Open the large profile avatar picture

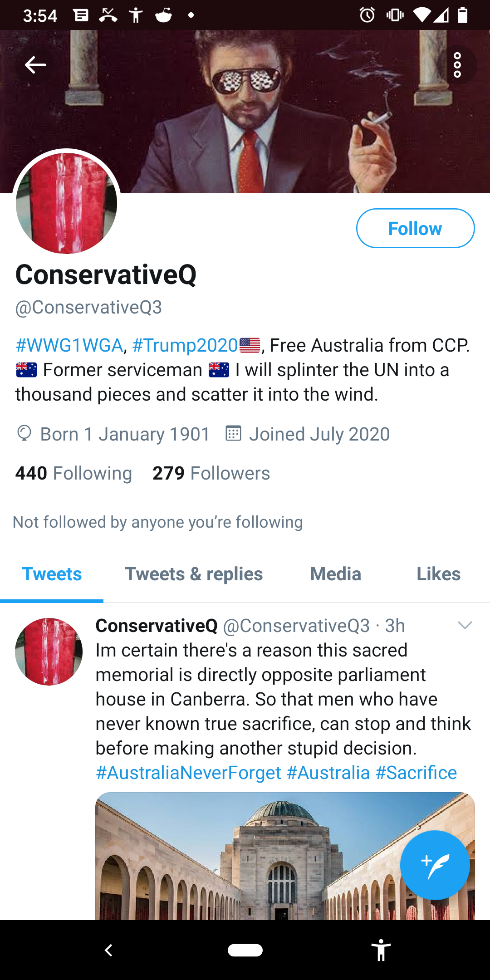[x=66, y=203]
